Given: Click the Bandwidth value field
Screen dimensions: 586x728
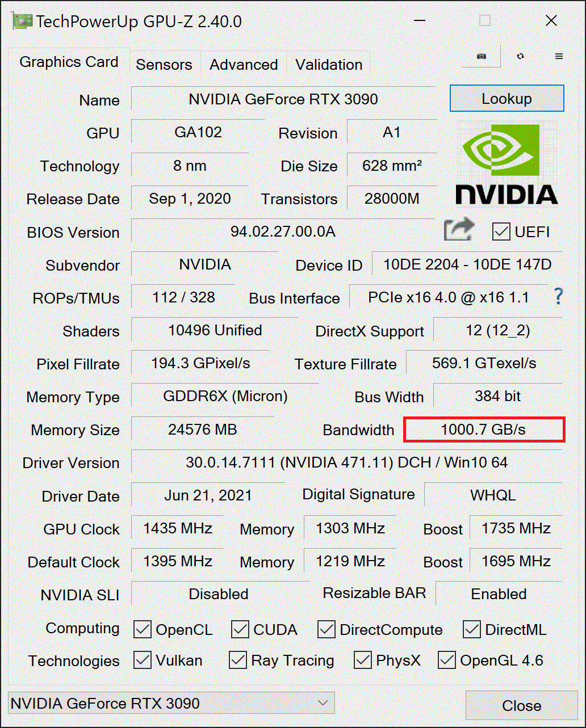Looking at the screenshot, I should point(484,430).
